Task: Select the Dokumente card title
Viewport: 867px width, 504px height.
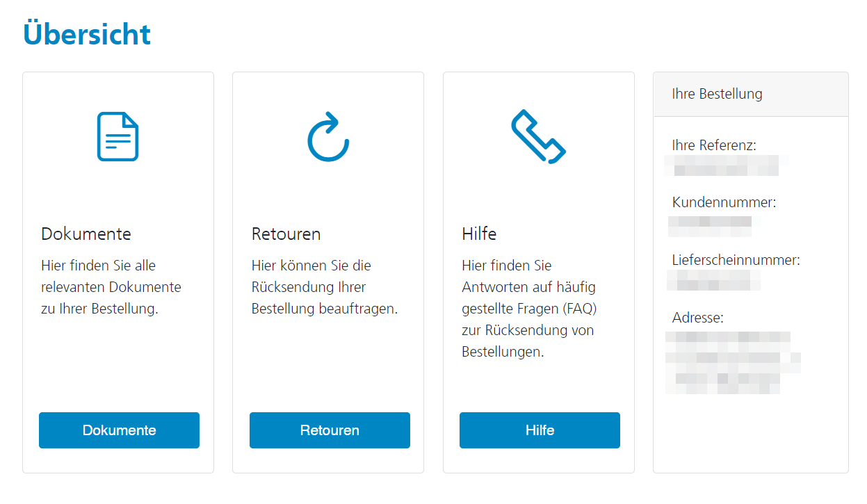Action: pyautogui.click(x=86, y=234)
